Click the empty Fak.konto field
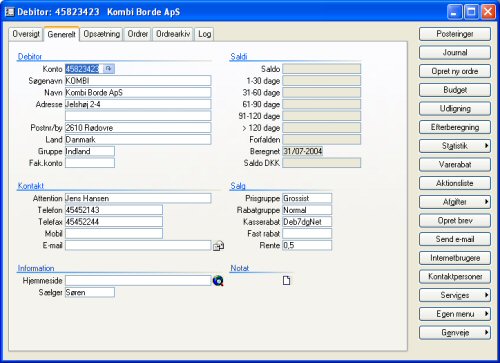This screenshot has width=500, height=363. [x=90, y=163]
